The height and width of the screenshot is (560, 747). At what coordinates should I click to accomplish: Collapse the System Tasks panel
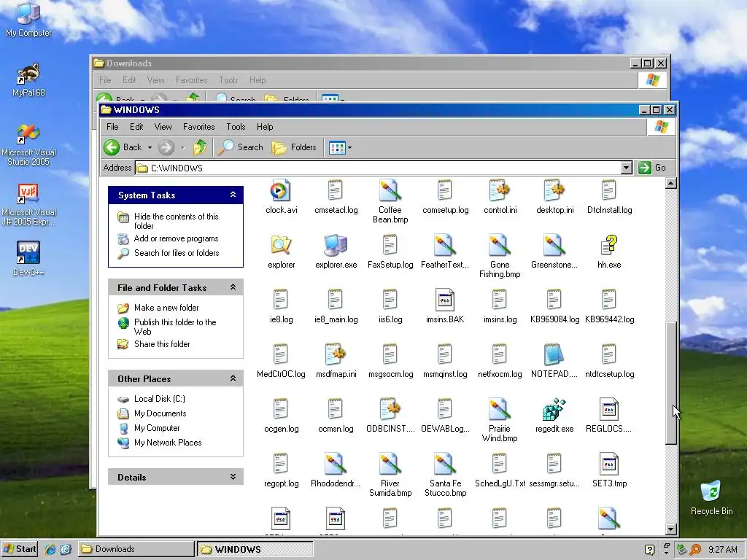point(233,195)
